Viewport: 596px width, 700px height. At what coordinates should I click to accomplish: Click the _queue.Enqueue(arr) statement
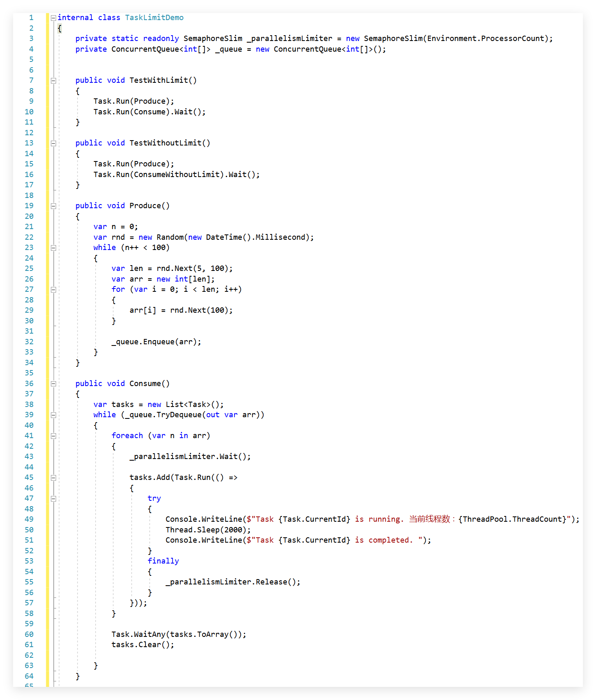click(x=156, y=342)
